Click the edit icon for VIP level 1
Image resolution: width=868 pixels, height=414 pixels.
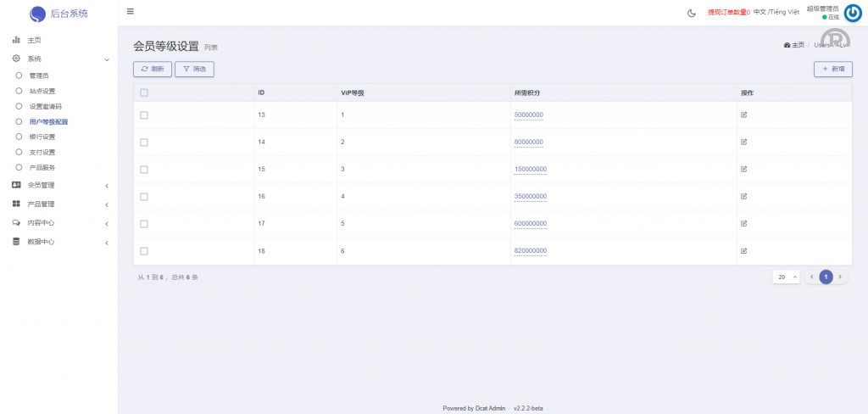[x=744, y=115]
